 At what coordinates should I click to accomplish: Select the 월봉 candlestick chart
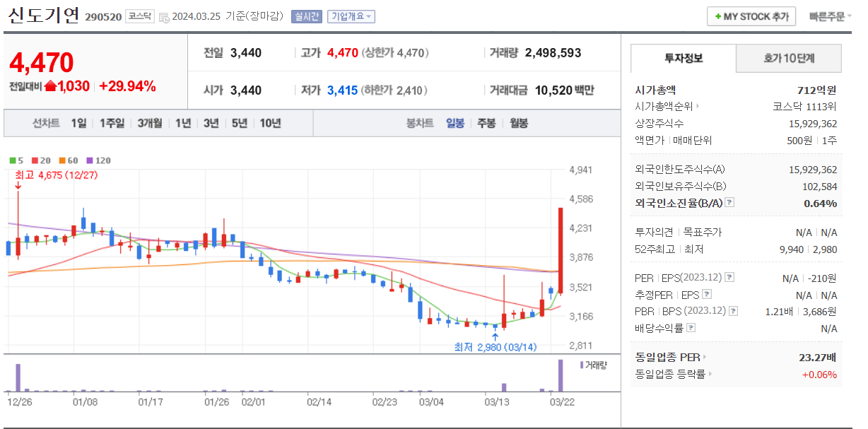pos(518,123)
